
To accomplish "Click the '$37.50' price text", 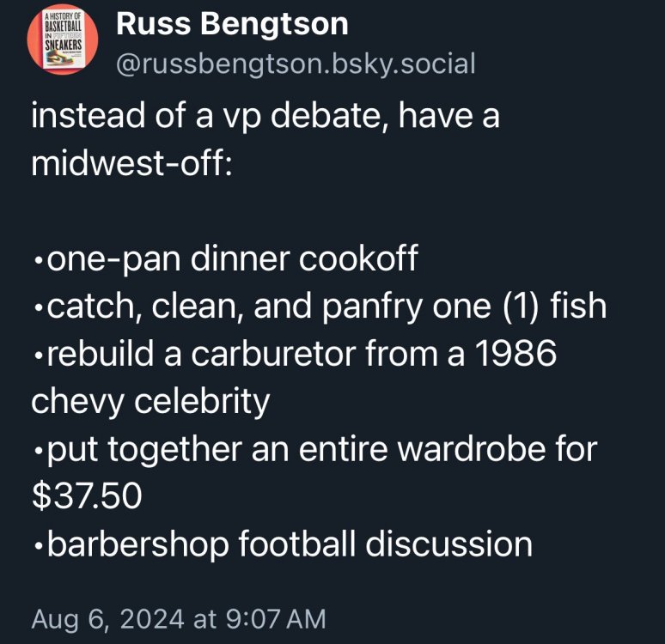I will [85, 496].
